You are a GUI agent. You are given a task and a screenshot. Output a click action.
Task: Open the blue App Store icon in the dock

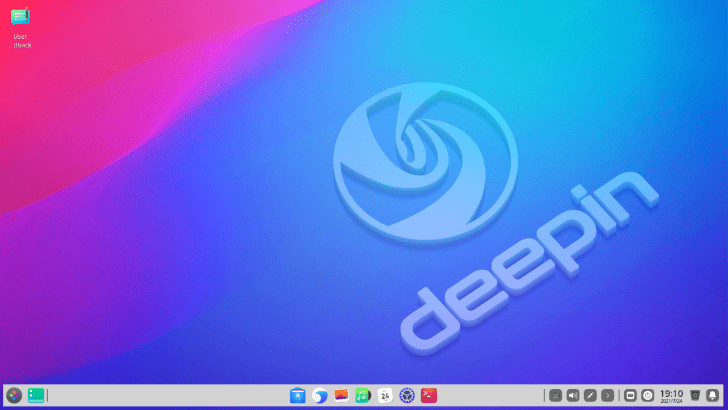[x=298, y=396]
